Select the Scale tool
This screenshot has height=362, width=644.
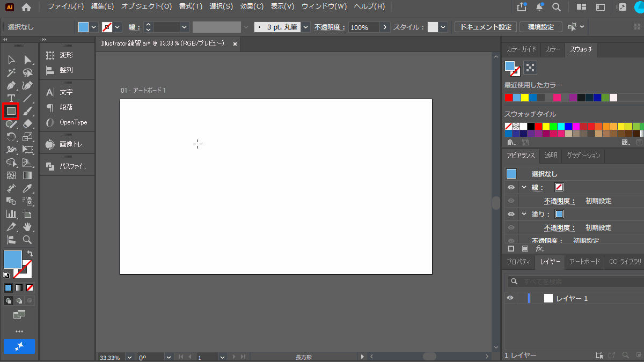click(28, 137)
